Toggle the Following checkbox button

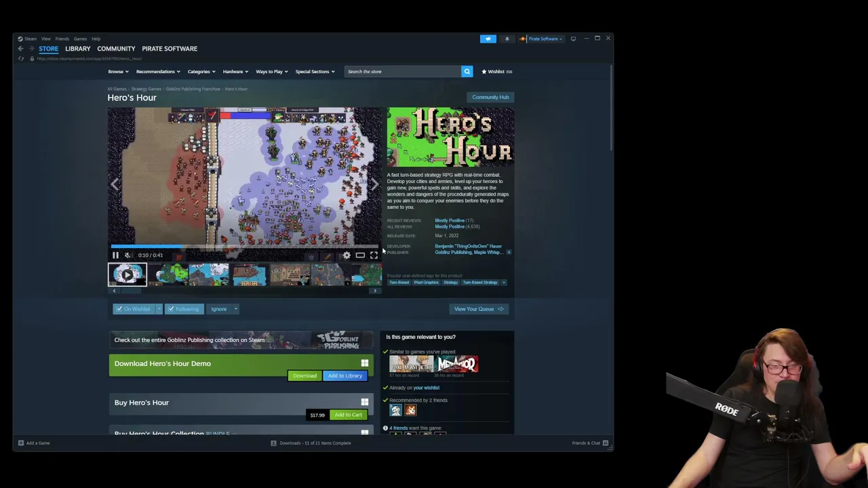(184, 309)
